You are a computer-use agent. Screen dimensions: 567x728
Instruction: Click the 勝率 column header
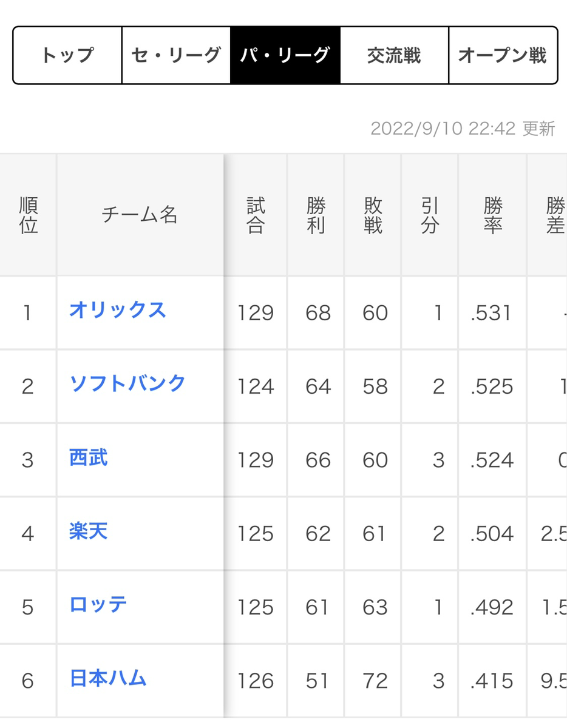pyautogui.click(x=492, y=215)
